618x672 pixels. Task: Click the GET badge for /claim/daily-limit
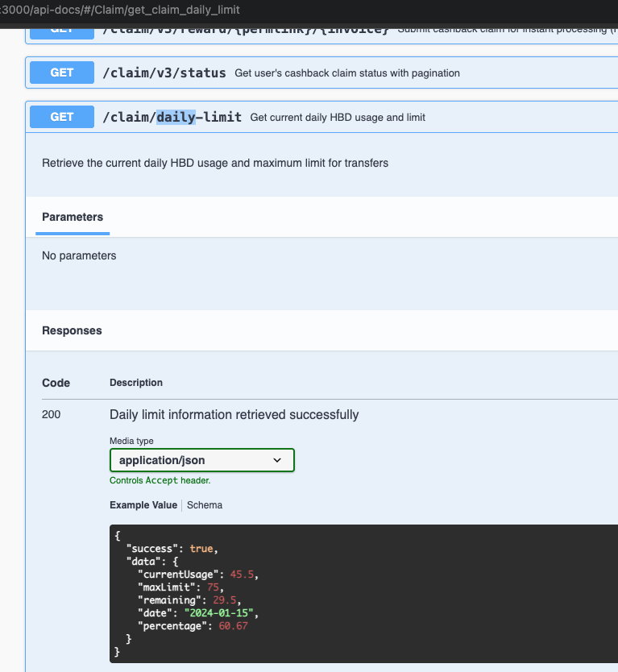tap(62, 117)
